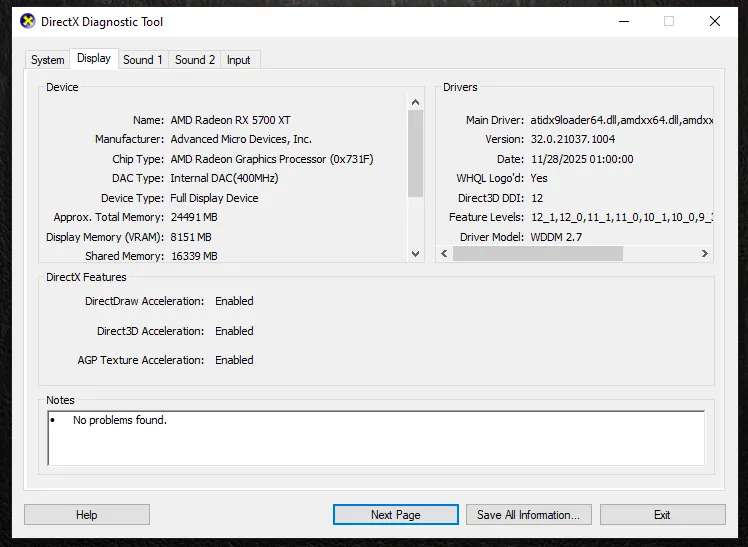This screenshot has width=748, height=547.
Task: Click the Next Page button
Action: click(x=395, y=515)
